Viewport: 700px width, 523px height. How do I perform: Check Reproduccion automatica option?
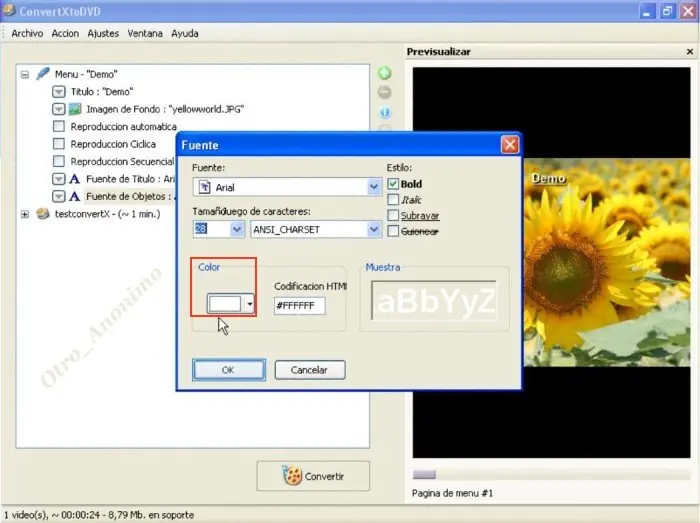coord(58,126)
